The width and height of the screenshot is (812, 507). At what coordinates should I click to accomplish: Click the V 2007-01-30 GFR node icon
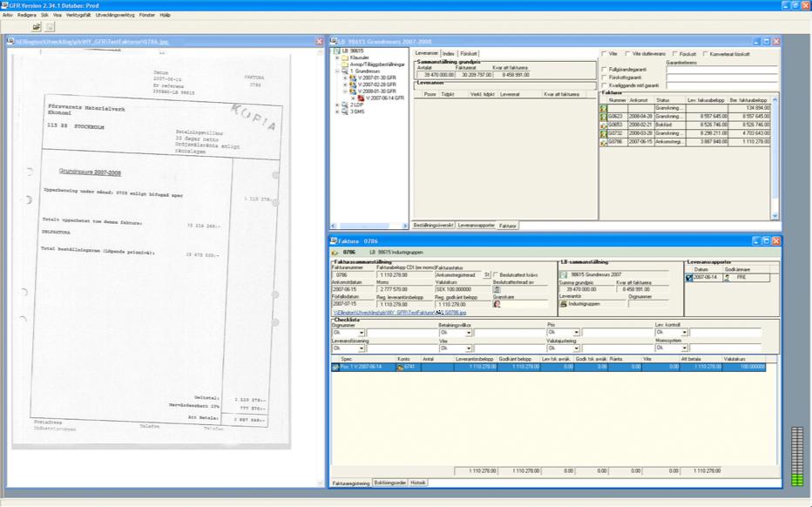coord(353,78)
